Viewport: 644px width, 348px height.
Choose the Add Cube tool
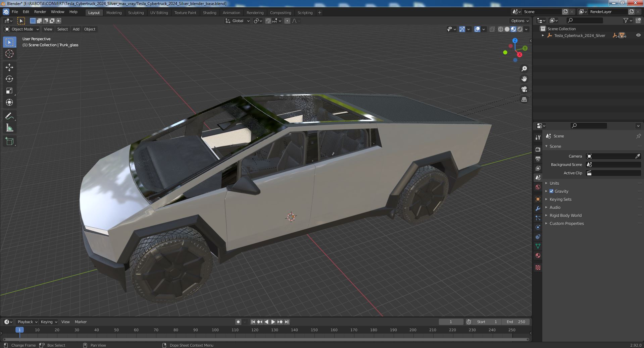[9, 141]
